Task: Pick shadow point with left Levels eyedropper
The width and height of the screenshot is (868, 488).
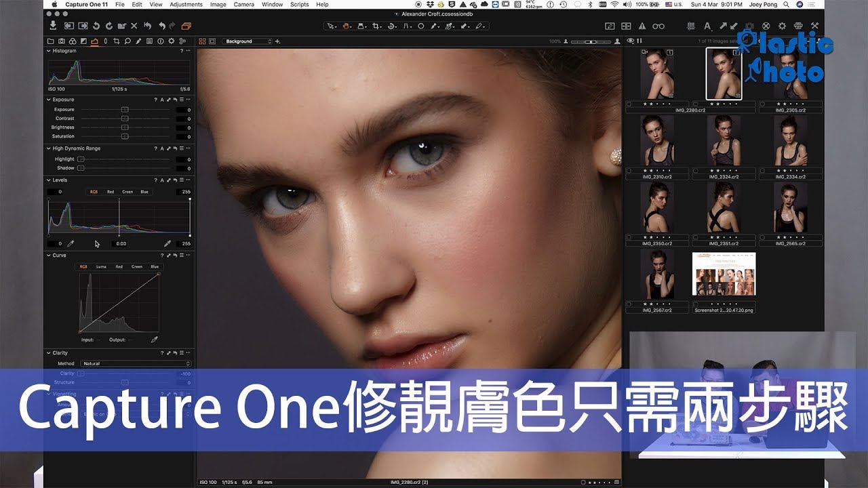Action: click(x=71, y=243)
